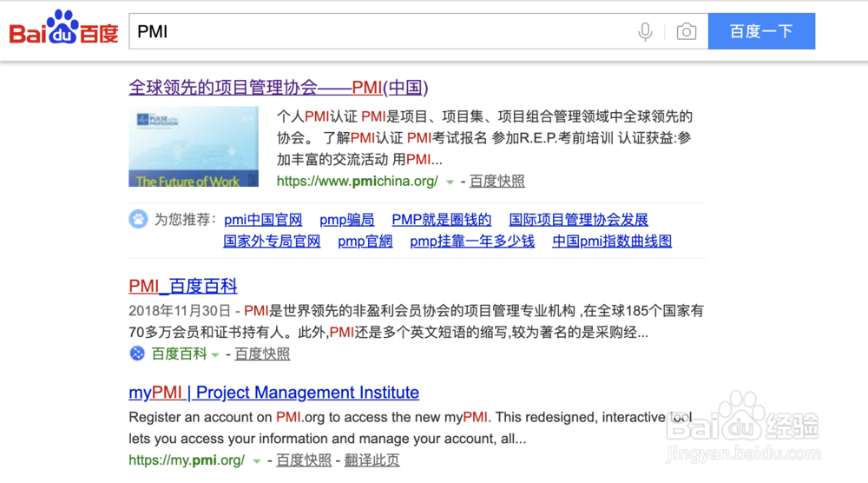Open 全球领先的项目管理协会——PMI(中国) result
The height and width of the screenshot is (483, 868).
click(x=279, y=87)
